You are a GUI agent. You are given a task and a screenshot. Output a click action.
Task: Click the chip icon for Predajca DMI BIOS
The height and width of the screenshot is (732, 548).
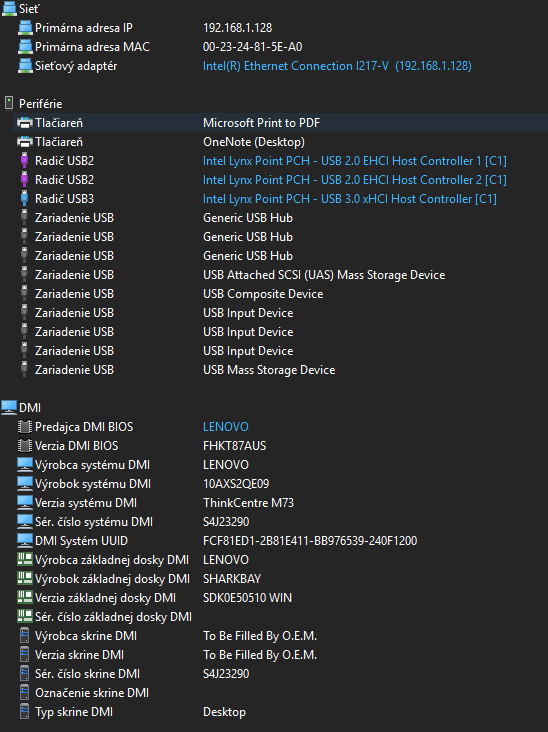pyautogui.click(x=25, y=427)
